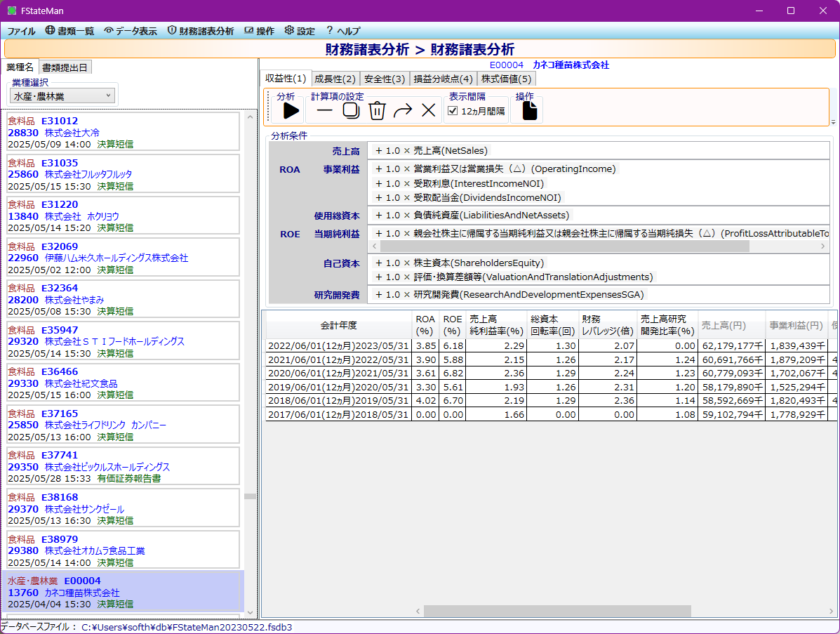Image resolution: width=840 pixels, height=634 pixels.
Task: Click the 事業利益(円) column header
Action: click(x=796, y=325)
